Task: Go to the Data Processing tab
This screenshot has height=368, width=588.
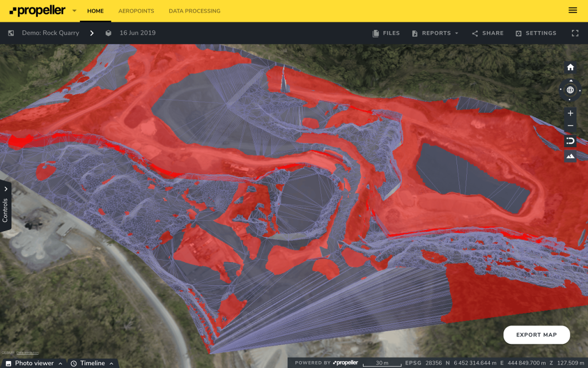Action: click(x=194, y=11)
